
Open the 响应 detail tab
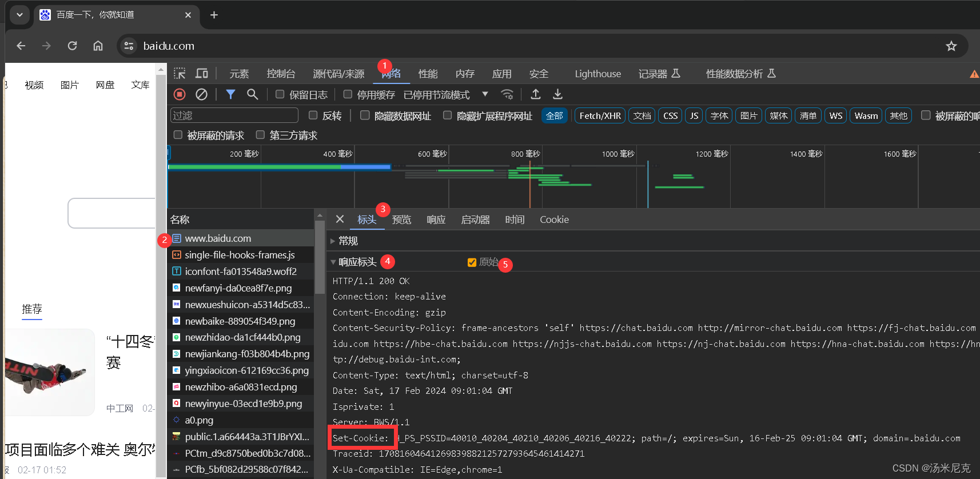[436, 219]
